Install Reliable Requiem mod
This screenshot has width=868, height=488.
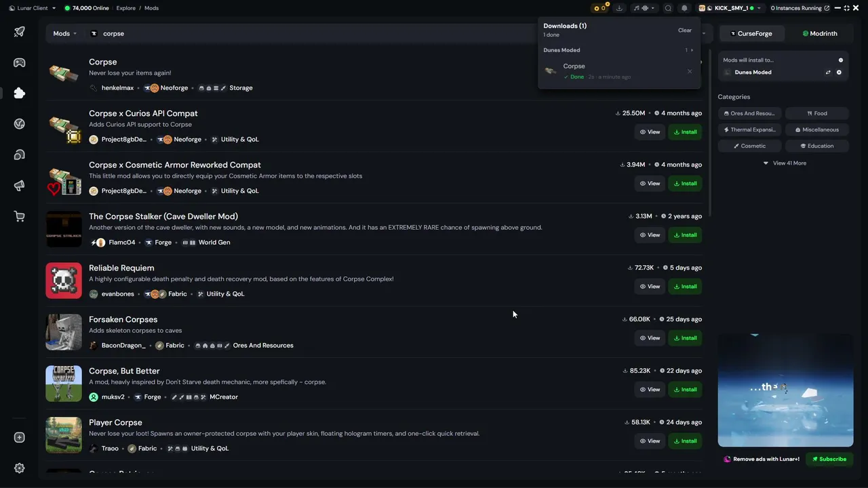point(685,287)
